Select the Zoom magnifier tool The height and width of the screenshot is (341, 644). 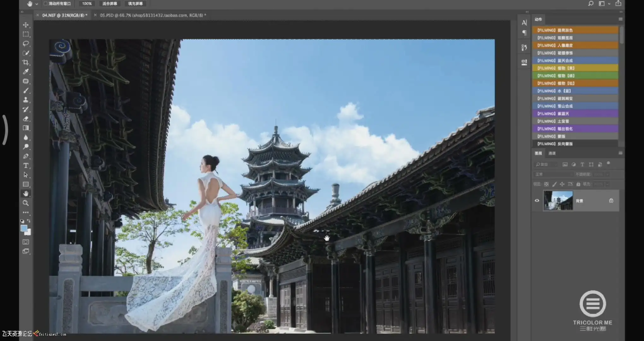point(26,203)
